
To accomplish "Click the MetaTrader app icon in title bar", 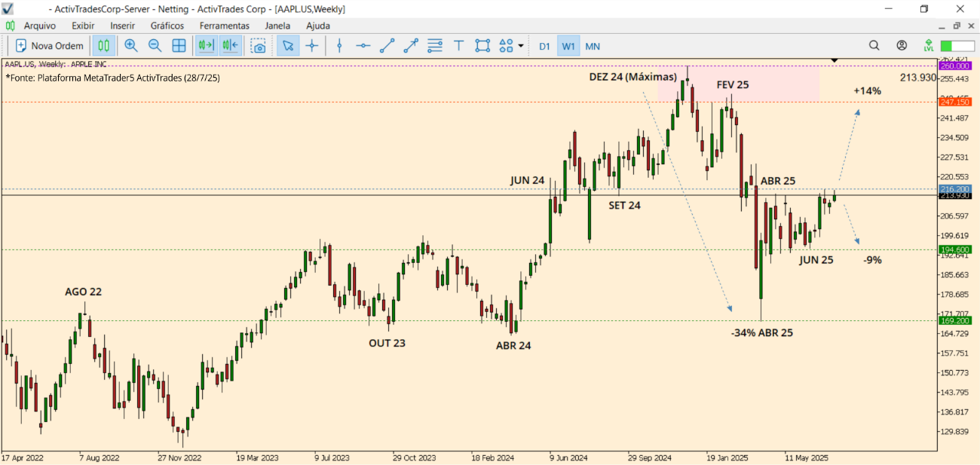I will [x=8, y=8].
